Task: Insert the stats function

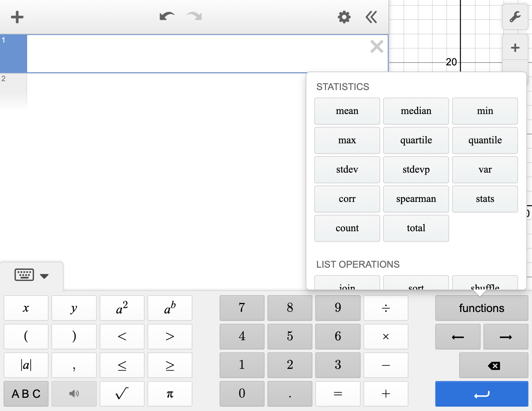Action: [485, 199]
